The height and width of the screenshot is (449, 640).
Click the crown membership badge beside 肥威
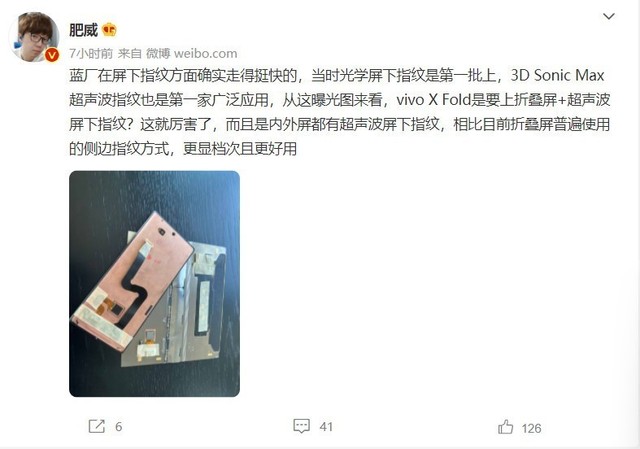(x=109, y=30)
